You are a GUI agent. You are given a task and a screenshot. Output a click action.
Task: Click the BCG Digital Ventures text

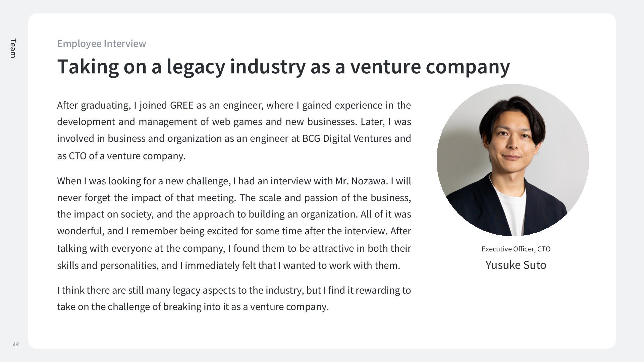[346, 138]
